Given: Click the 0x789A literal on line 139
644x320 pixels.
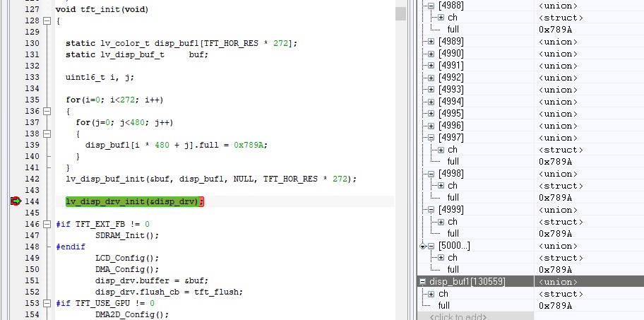Looking at the screenshot, I should [248, 145].
